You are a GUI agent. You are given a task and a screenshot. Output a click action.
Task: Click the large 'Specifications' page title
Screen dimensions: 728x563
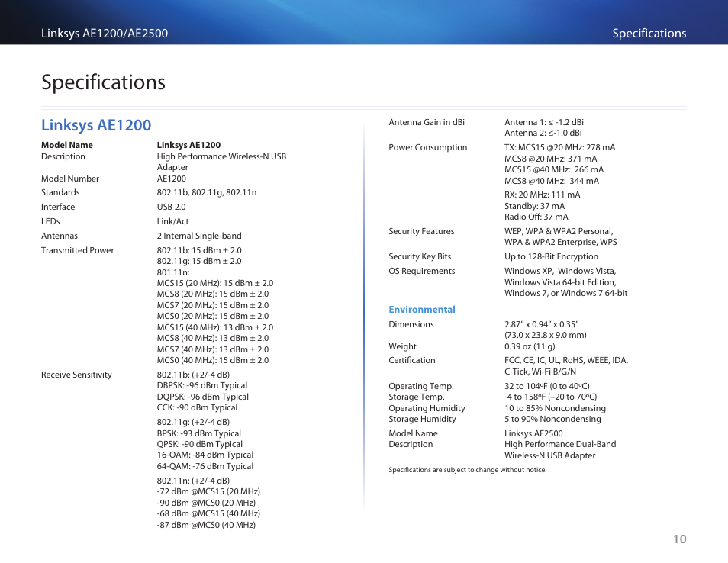coord(103,82)
